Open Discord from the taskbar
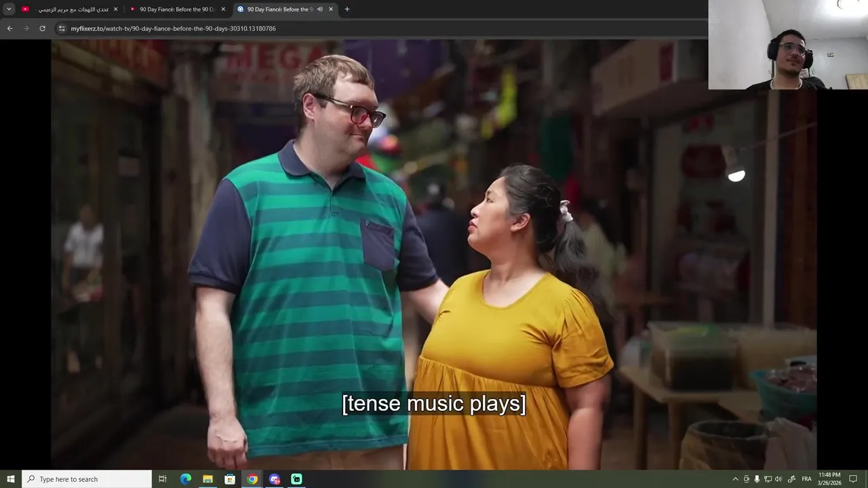 pyautogui.click(x=275, y=479)
